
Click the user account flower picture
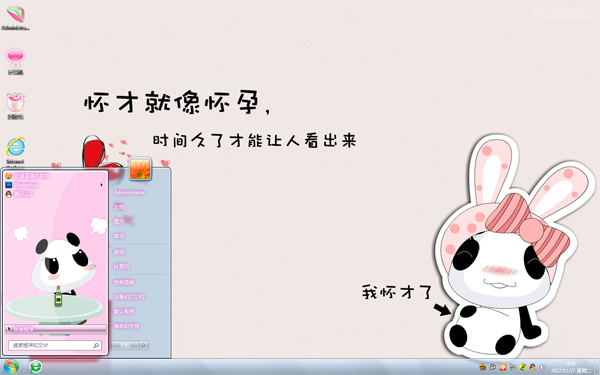140,169
